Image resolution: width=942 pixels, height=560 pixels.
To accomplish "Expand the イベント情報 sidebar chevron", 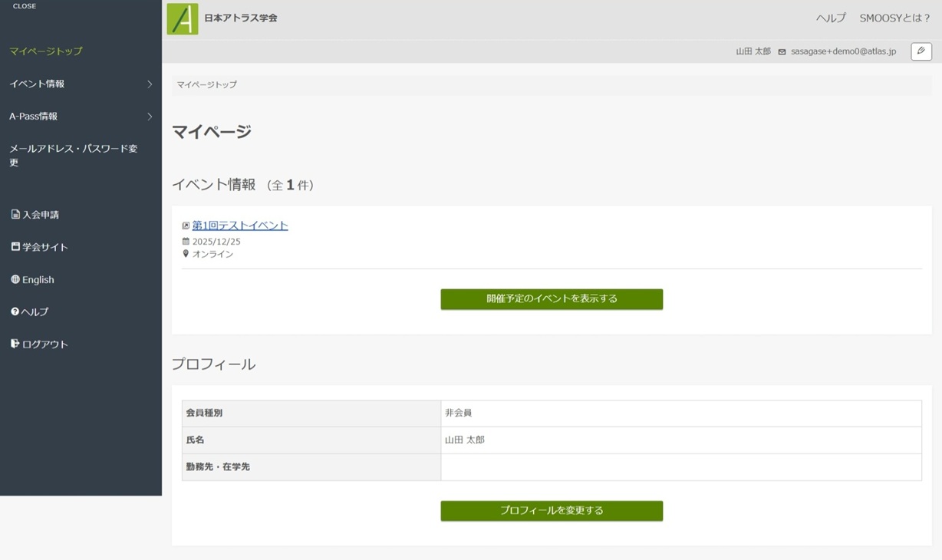I will [x=150, y=84].
